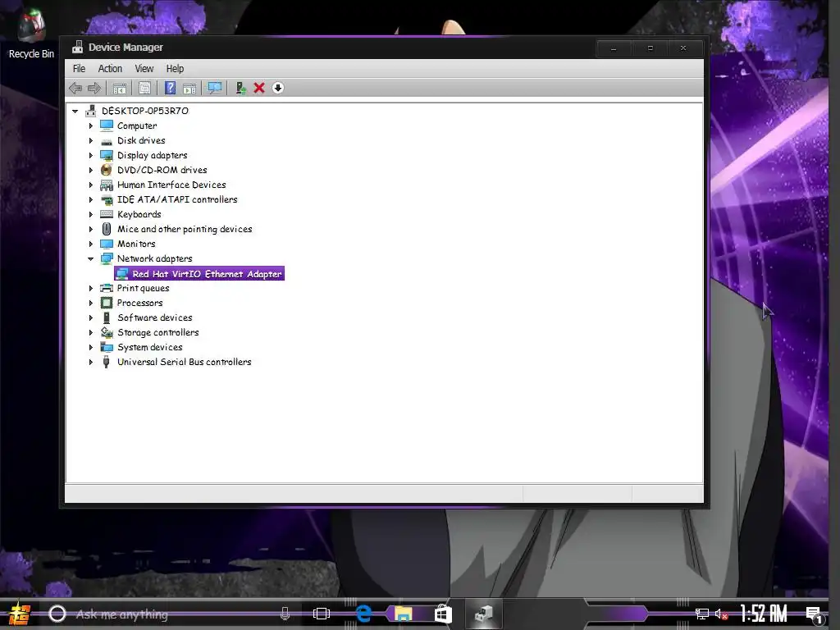
Task: Click the Monitors category icon
Action: [107, 244]
